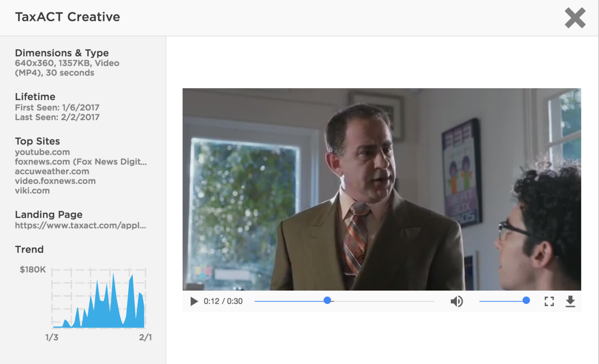Click the 0:12 / 0:30 time display

(x=223, y=301)
